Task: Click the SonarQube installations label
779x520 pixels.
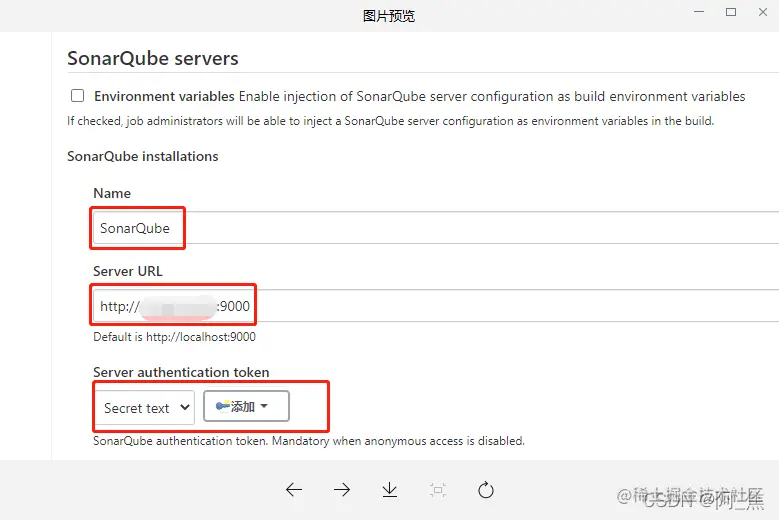Action: tap(143, 156)
